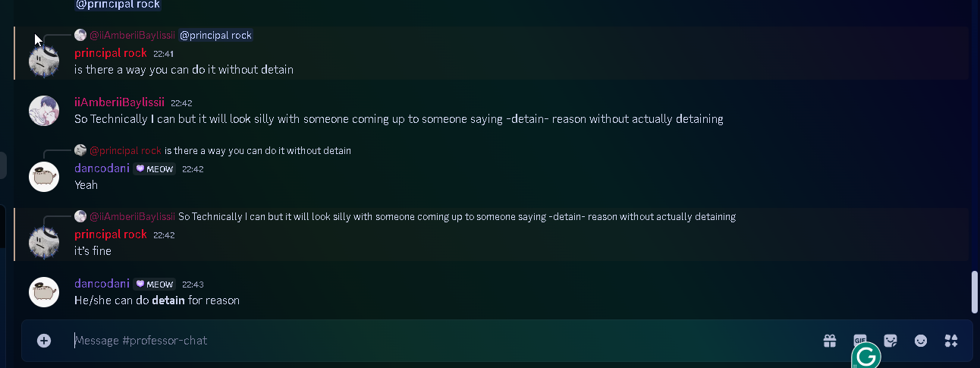Open the sticker picker icon
The width and height of the screenshot is (980, 368).
pos(890,341)
